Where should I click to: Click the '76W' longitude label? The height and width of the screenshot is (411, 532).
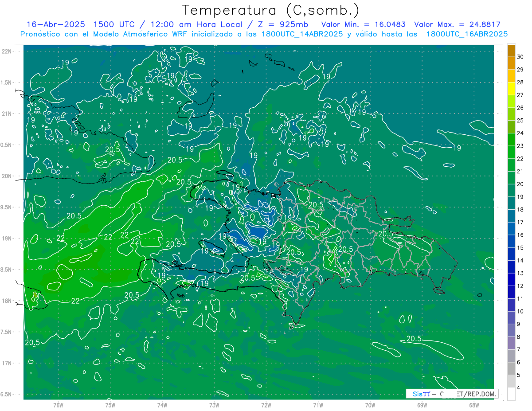pos(58,405)
